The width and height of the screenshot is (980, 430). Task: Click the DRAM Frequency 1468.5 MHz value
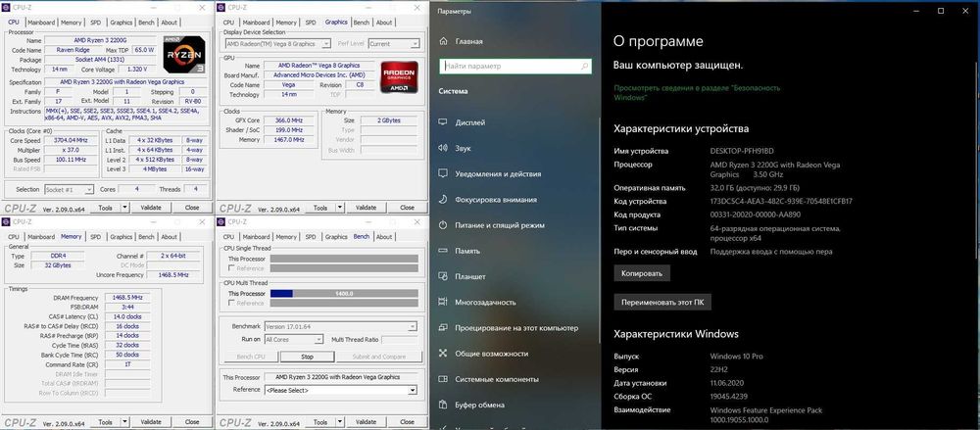pyautogui.click(x=126, y=298)
